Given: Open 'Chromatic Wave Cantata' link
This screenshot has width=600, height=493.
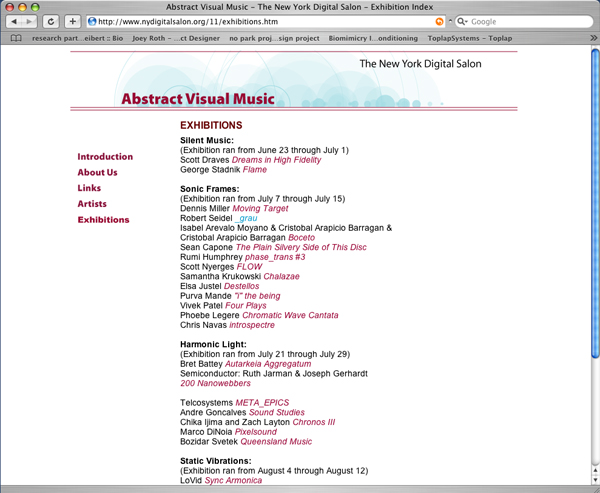Looking at the screenshot, I should pyautogui.click(x=290, y=315).
